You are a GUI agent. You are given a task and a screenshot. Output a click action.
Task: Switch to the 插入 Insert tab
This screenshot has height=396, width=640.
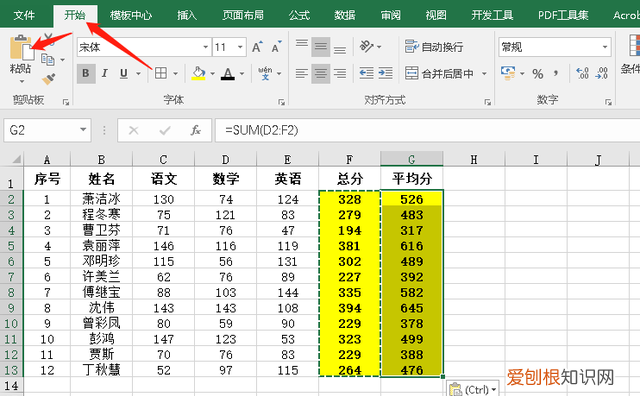tap(187, 16)
